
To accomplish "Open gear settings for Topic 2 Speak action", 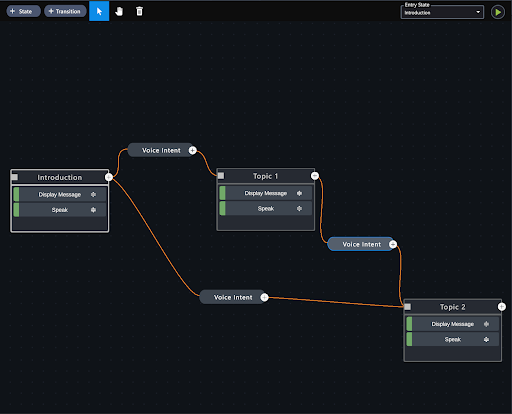I will (x=486, y=339).
